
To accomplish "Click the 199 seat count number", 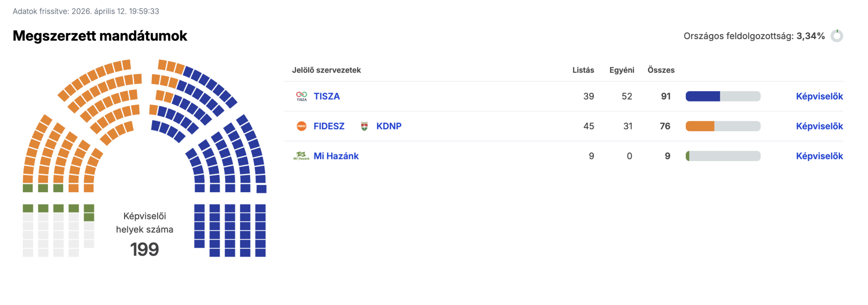I will [x=145, y=249].
